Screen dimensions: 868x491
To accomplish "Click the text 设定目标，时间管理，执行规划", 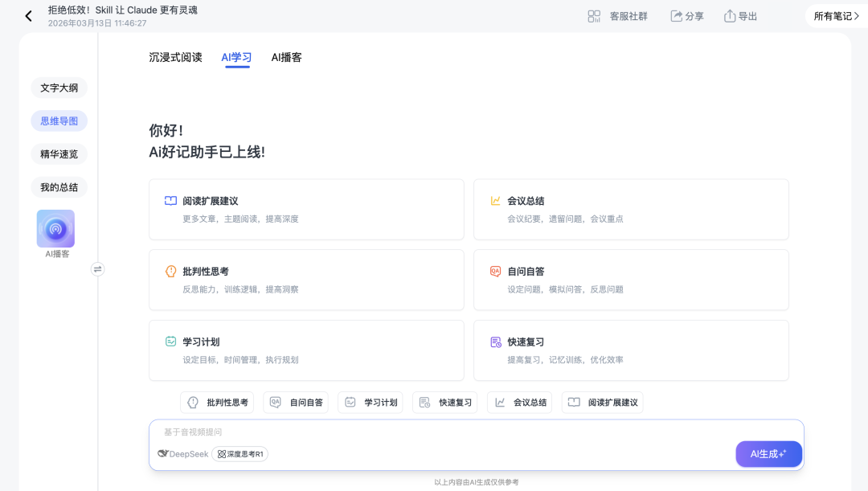I will click(241, 360).
